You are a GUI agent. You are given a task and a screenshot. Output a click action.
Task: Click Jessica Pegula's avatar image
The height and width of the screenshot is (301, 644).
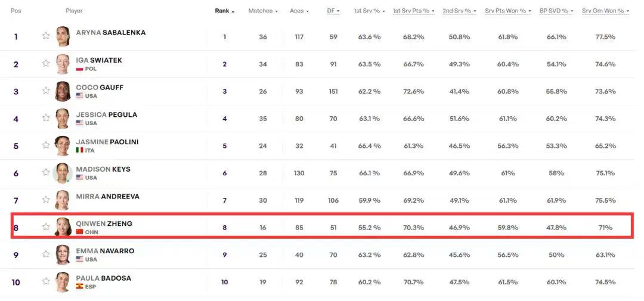point(63,118)
